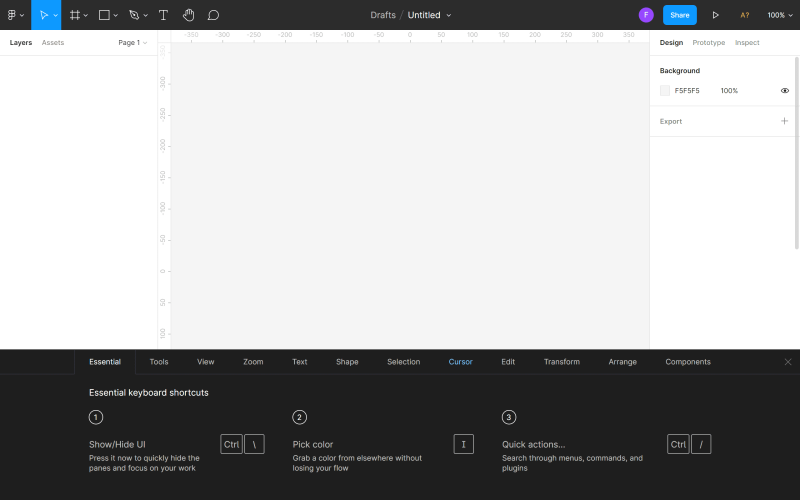Edit the background 100% opacity field
800x500 pixels.
729,91
